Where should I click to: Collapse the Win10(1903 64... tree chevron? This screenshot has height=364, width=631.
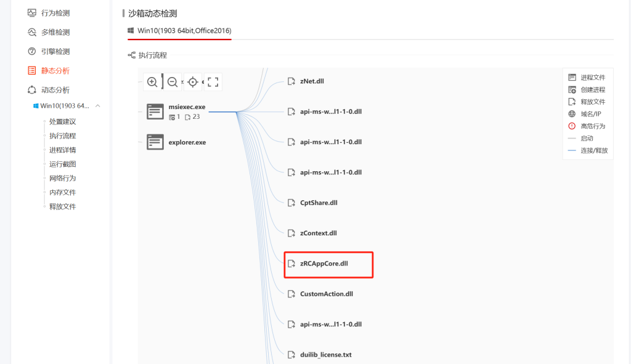97,106
